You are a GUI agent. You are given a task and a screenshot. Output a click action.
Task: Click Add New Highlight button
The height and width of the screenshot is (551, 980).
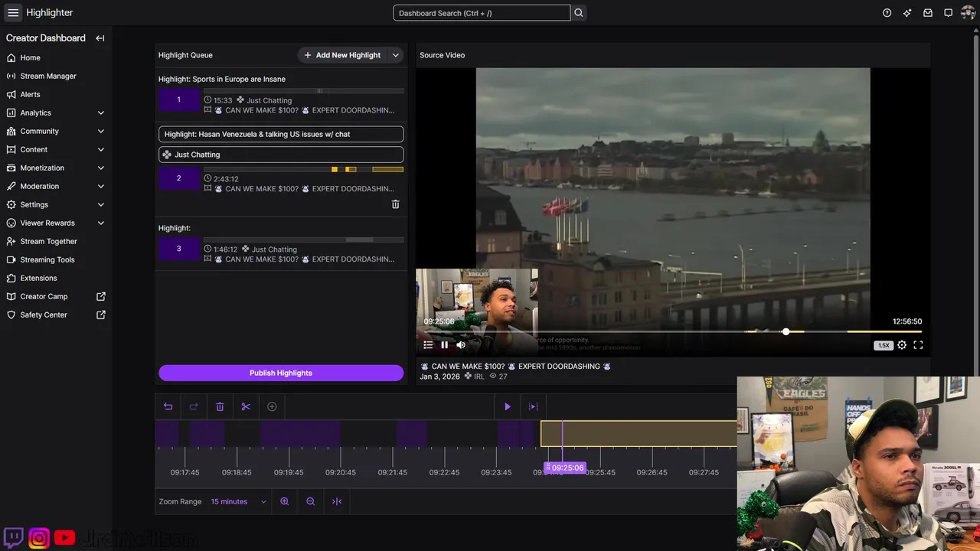(342, 55)
